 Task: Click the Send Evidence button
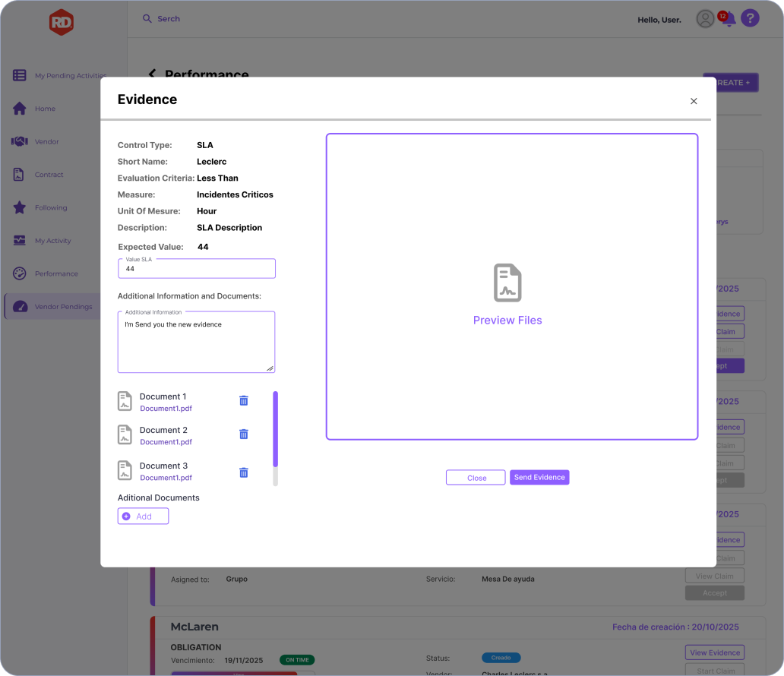539,478
